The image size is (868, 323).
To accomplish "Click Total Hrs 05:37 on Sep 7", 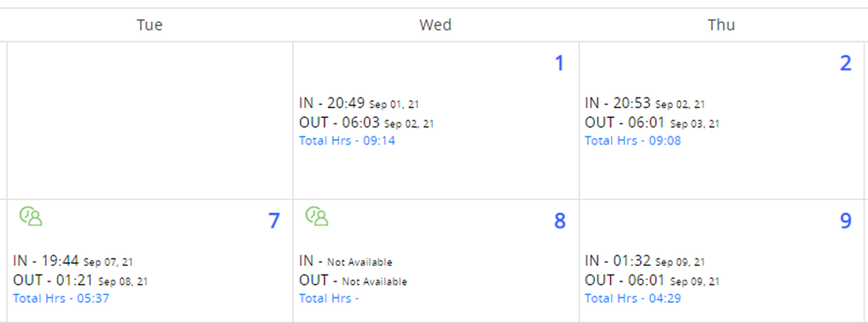I will pos(61,298).
